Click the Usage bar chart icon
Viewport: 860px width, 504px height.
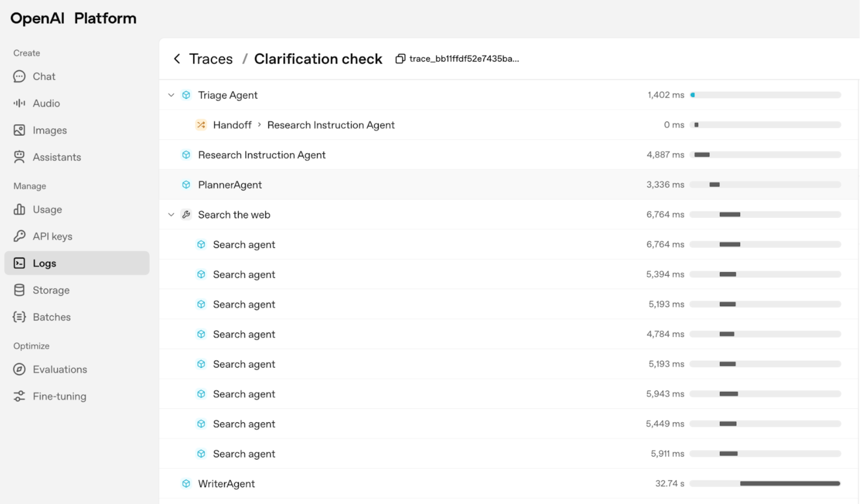[x=19, y=209]
